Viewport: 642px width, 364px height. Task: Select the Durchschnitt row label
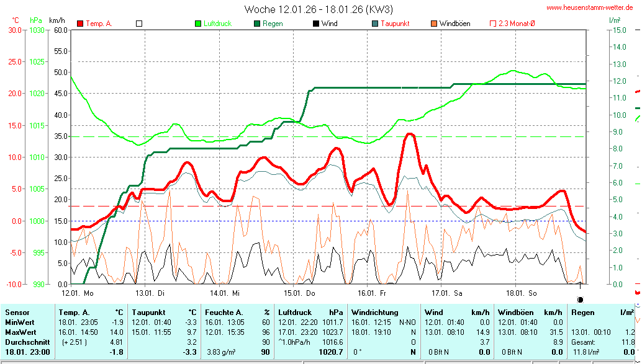click(26, 341)
